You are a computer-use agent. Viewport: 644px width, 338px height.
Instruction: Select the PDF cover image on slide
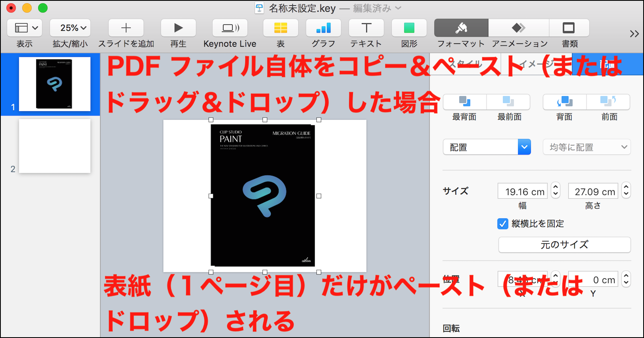[263, 195]
